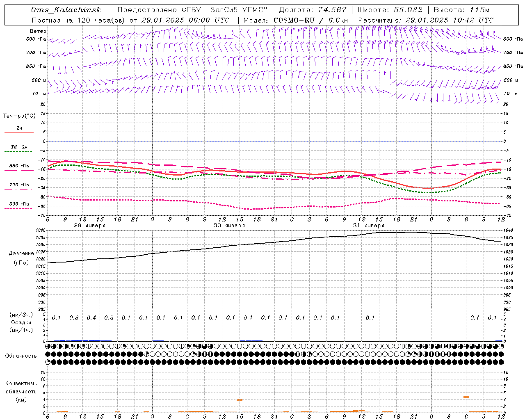
Task: Click the "Облачность" cloud cover label
Action: click(x=21, y=356)
